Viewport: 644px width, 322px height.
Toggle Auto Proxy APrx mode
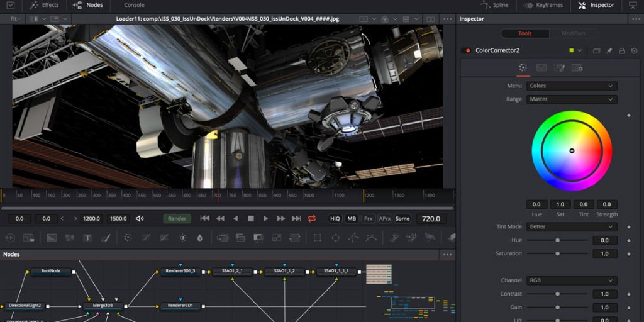(x=385, y=218)
